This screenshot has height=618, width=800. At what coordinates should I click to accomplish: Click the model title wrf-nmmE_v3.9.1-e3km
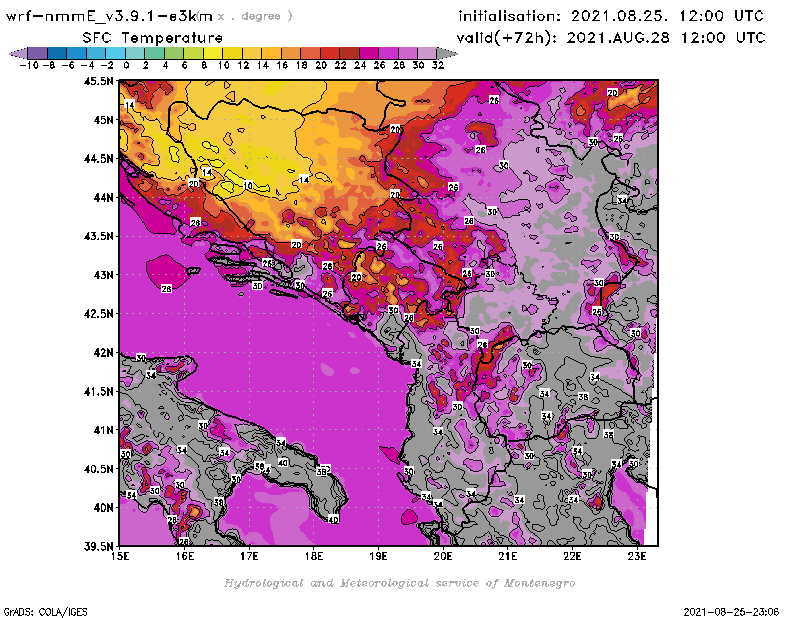pyautogui.click(x=109, y=16)
